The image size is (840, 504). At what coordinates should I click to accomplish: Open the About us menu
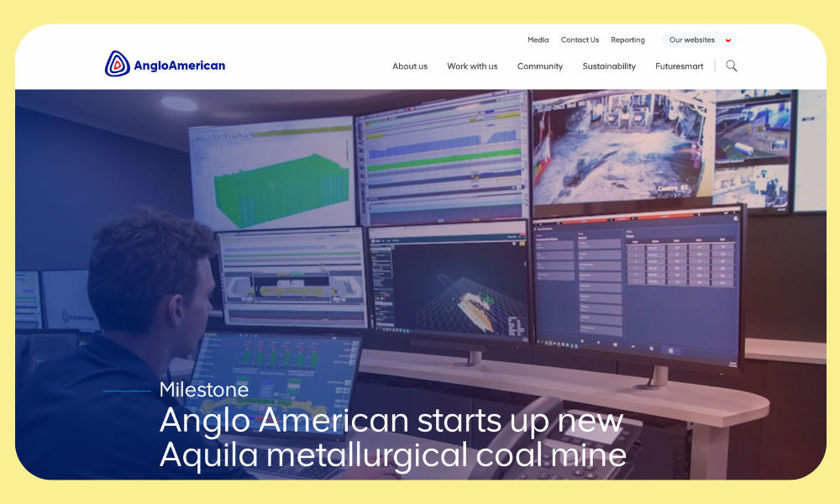[410, 66]
